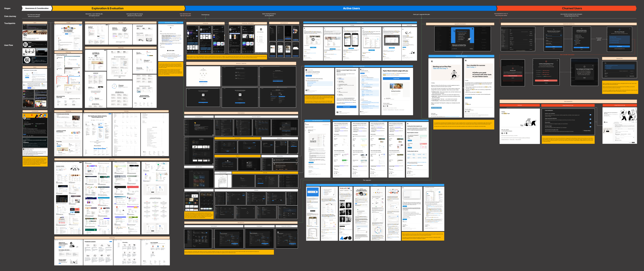Viewport: 644px width, 271px height.
Task: Click the notionhq Instagram profile logo
Action: (x=27, y=60)
